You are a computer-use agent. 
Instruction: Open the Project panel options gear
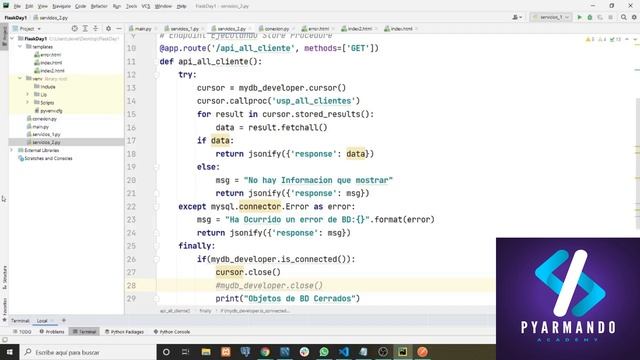(x=108, y=29)
